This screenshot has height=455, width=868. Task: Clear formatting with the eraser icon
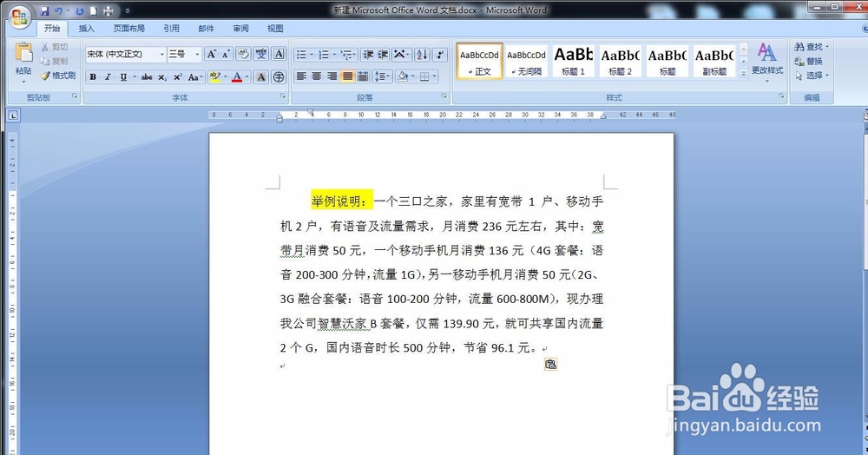[x=242, y=54]
